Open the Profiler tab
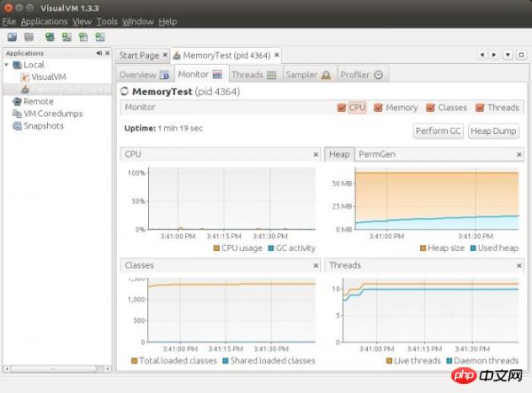 pyautogui.click(x=362, y=75)
